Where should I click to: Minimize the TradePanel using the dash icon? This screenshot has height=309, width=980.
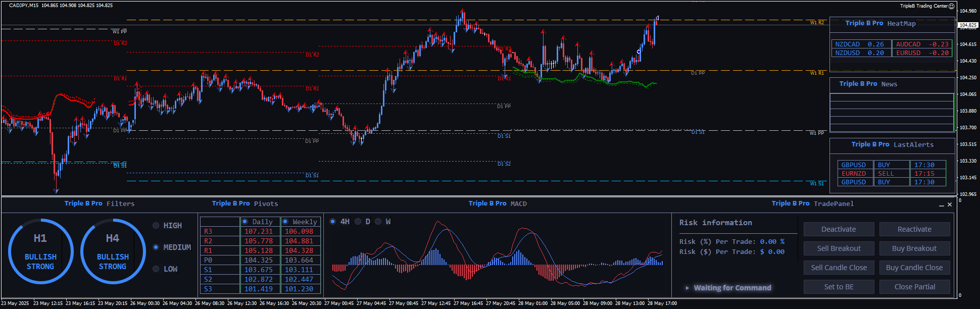[941, 205]
